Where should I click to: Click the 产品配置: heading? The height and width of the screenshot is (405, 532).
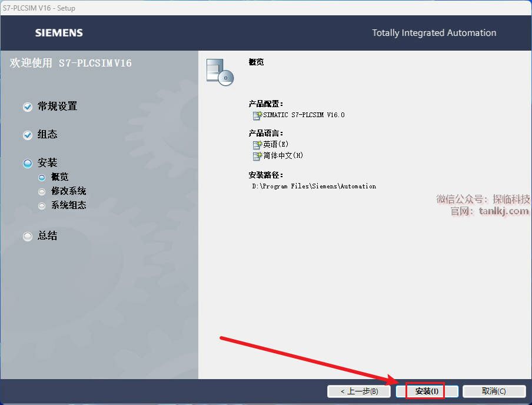(x=265, y=104)
